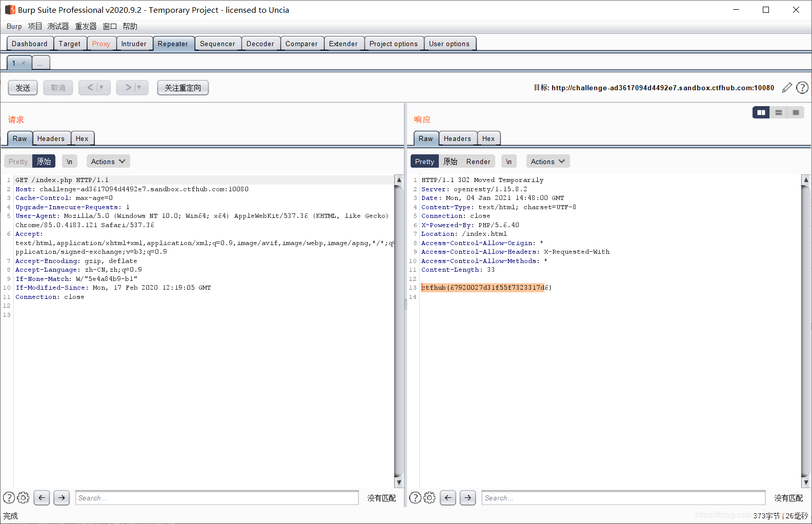812x524 pixels.
Task: Open the response Hex tab
Action: (489, 138)
